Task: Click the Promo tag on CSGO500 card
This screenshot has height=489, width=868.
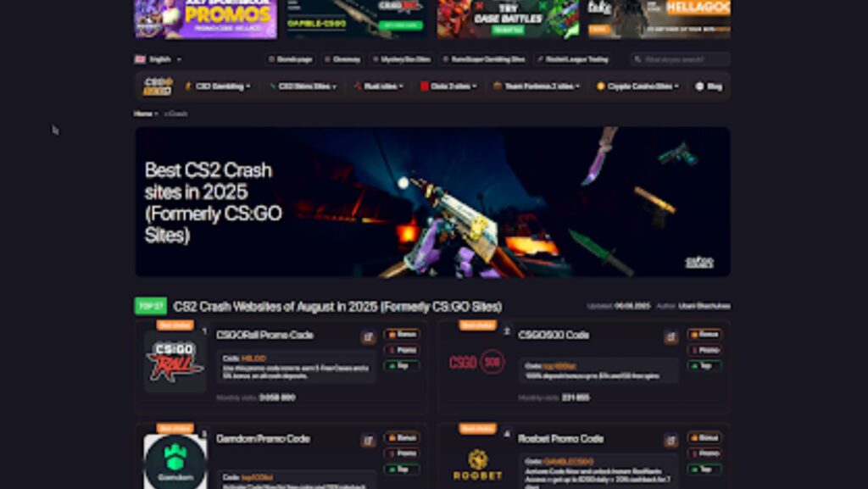Action: 704,350
